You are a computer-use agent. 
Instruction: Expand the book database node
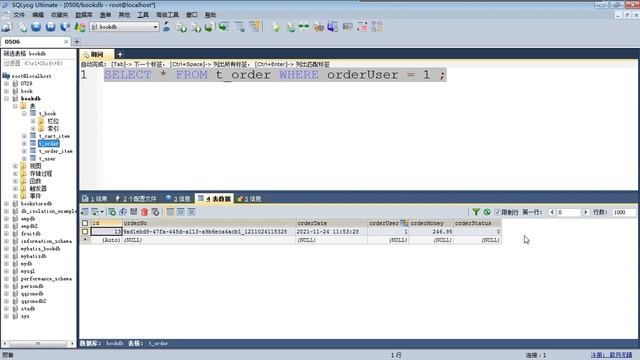(x=7, y=91)
